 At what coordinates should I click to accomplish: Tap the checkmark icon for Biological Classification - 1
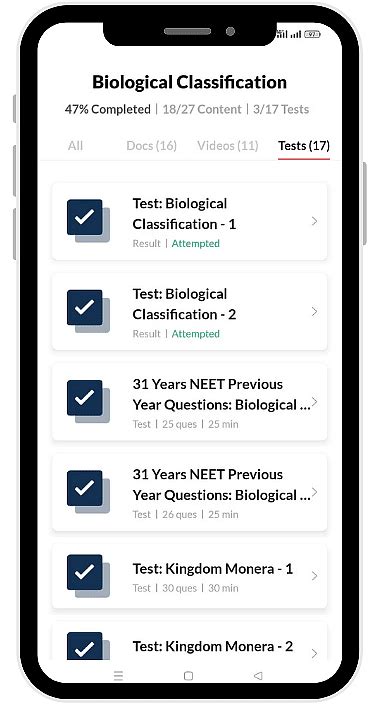[x=88, y=220]
